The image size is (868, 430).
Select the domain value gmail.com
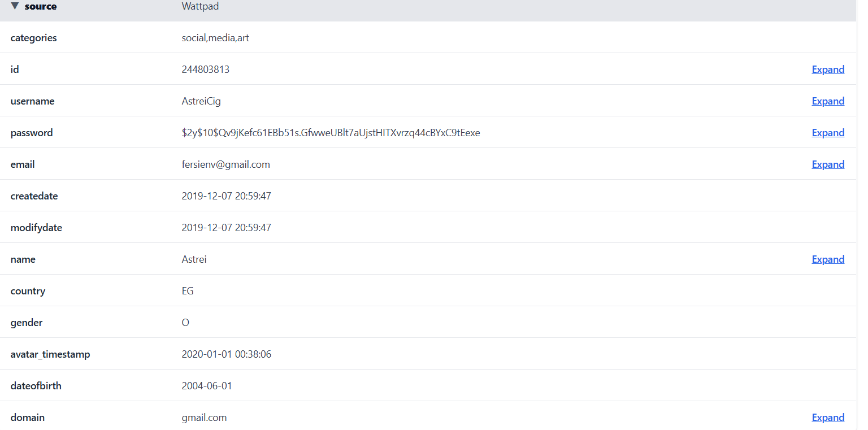[x=204, y=418]
